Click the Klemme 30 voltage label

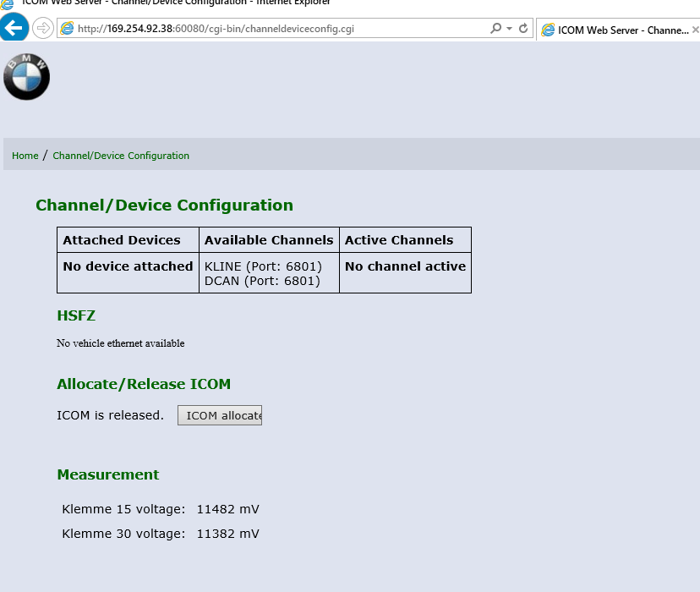pyautogui.click(x=123, y=534)
